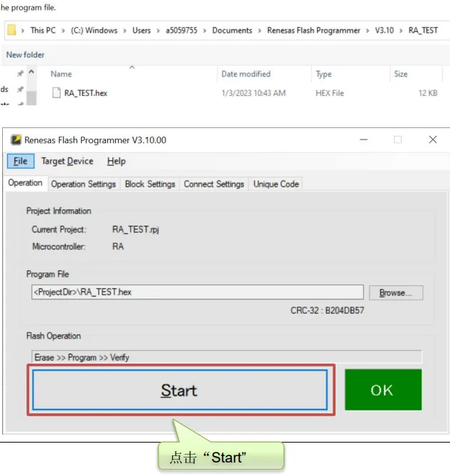This screenshot has width=450, height=476.
Task: Click the RA_TEST.hex file icon
Action: (56, 92)
